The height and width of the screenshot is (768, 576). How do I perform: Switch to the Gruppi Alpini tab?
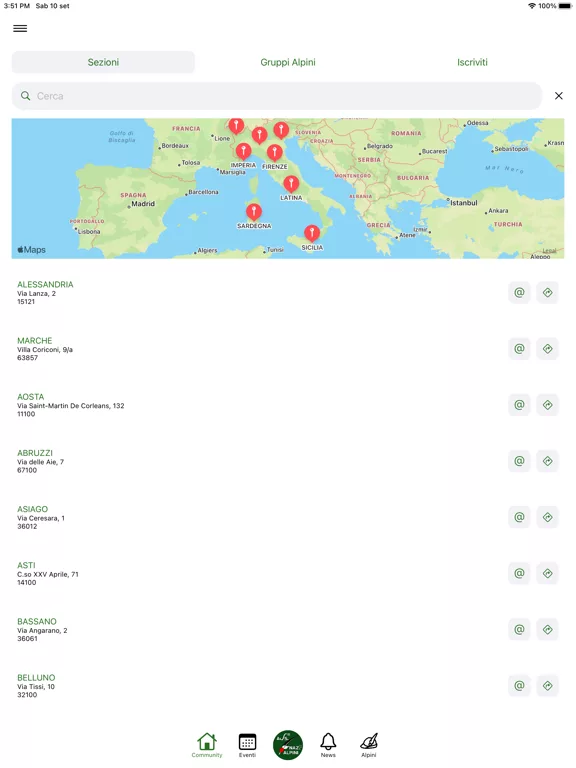288,62
